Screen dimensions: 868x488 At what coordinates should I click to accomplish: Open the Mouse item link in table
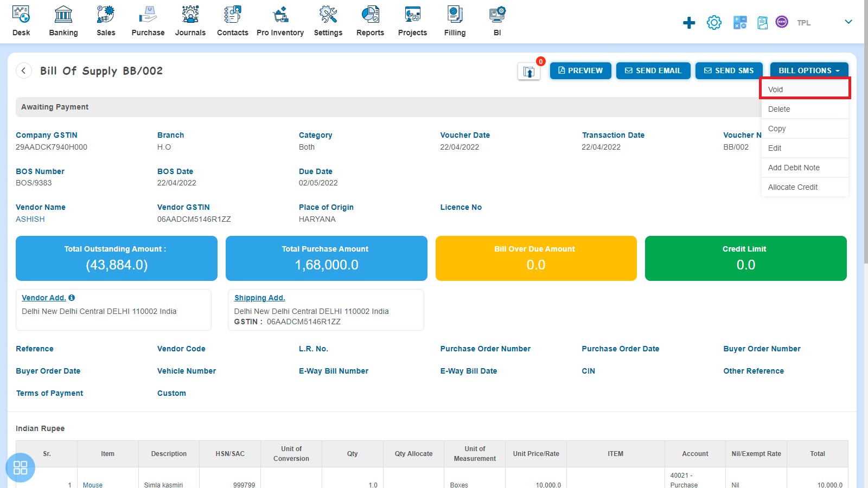click(93, 485)
